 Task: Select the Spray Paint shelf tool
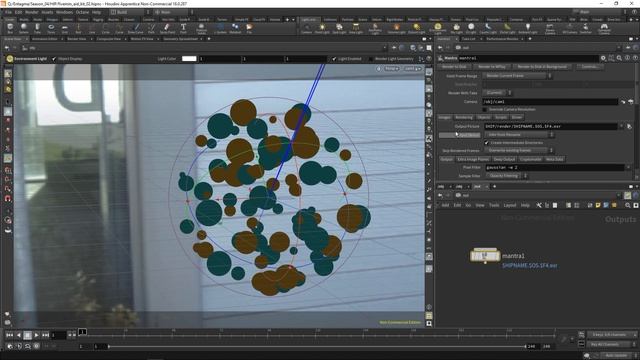click(167, 29)
